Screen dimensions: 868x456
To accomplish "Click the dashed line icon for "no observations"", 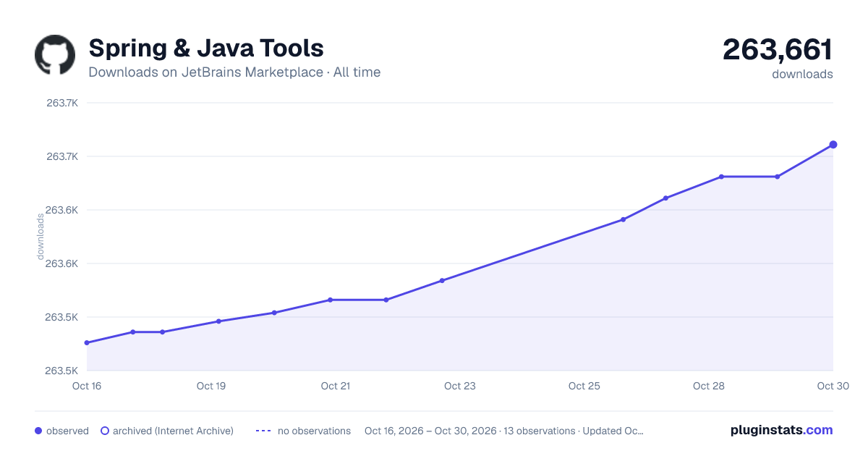I will (x=263, y=431).
